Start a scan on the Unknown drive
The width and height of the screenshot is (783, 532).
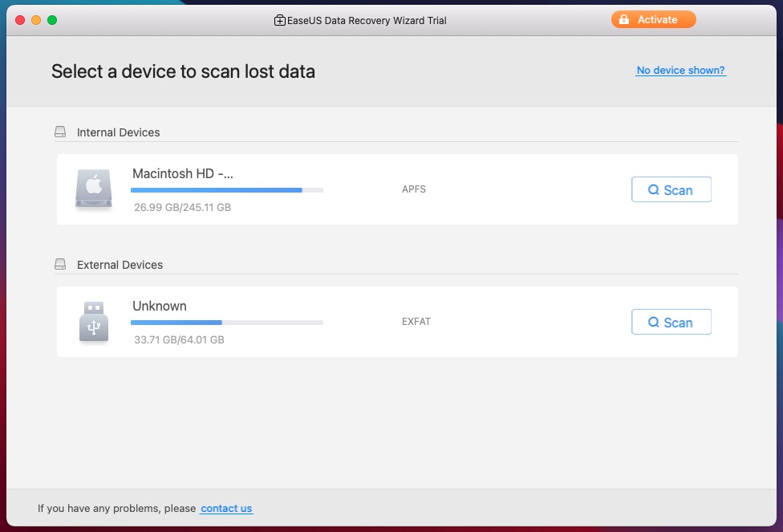click(671, 322)
